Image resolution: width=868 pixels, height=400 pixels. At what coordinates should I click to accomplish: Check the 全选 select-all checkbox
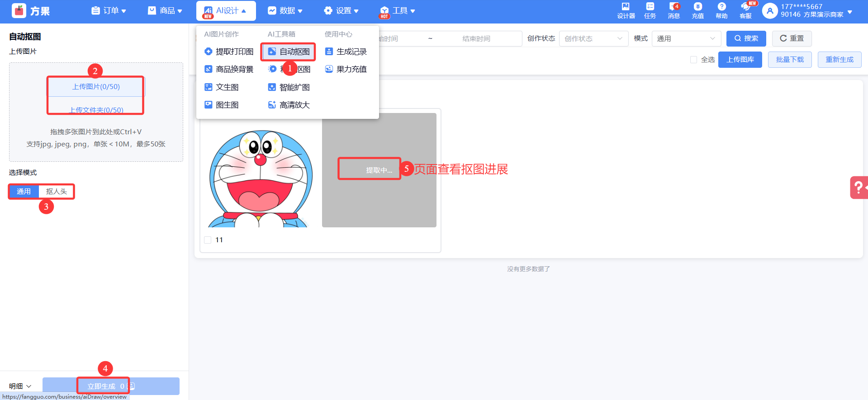coord(693,60)
